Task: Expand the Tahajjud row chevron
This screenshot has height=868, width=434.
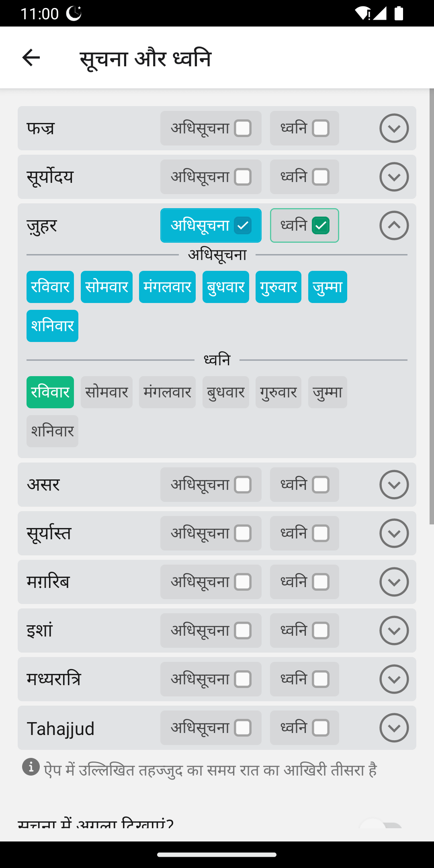Action: click(394, 728)
